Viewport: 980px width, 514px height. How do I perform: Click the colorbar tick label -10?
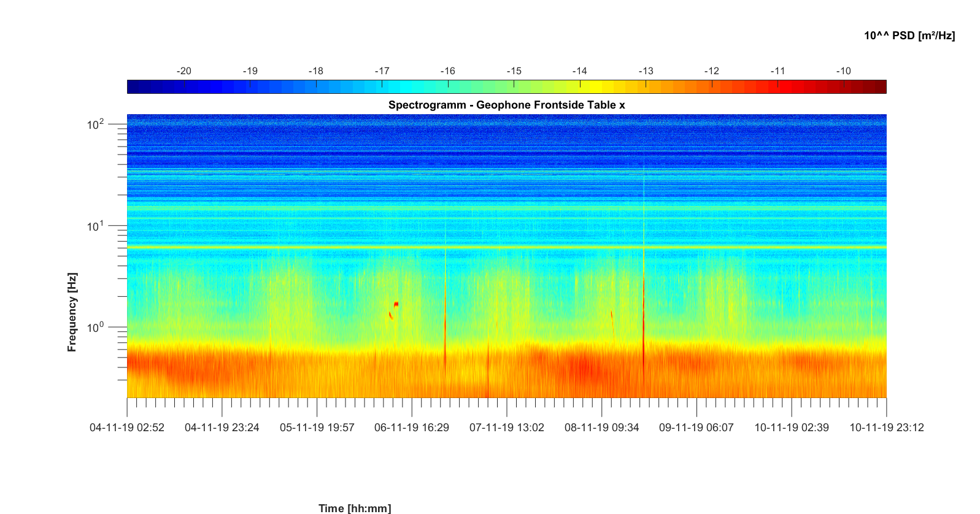pos(844,71)
